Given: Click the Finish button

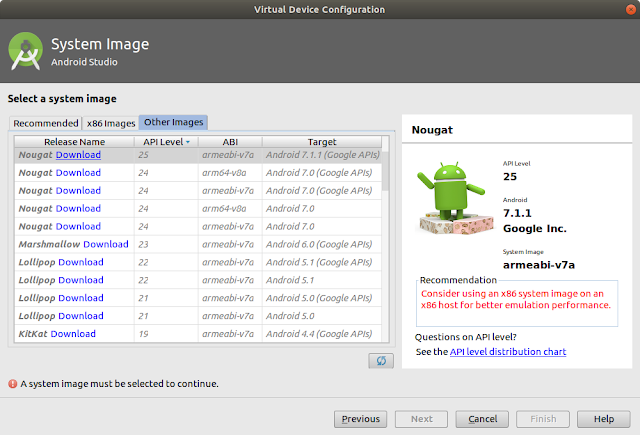Looking at the screenshot, I should click(543, 419).
